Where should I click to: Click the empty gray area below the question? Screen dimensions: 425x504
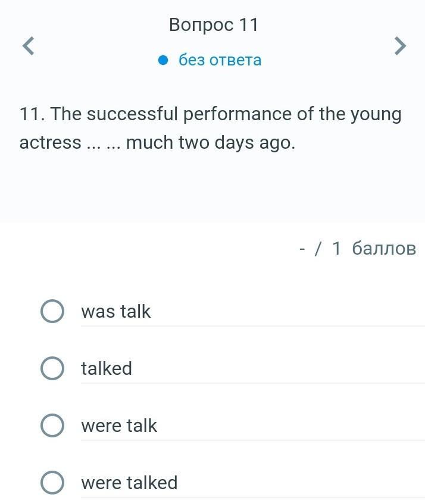click(x=212, y=190)
